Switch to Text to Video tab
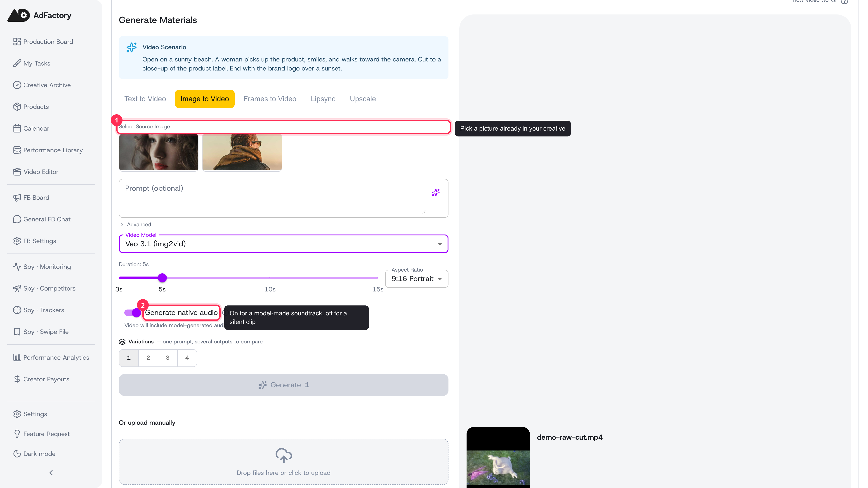This screenshot has width=868, height=488. pos(145,99)
